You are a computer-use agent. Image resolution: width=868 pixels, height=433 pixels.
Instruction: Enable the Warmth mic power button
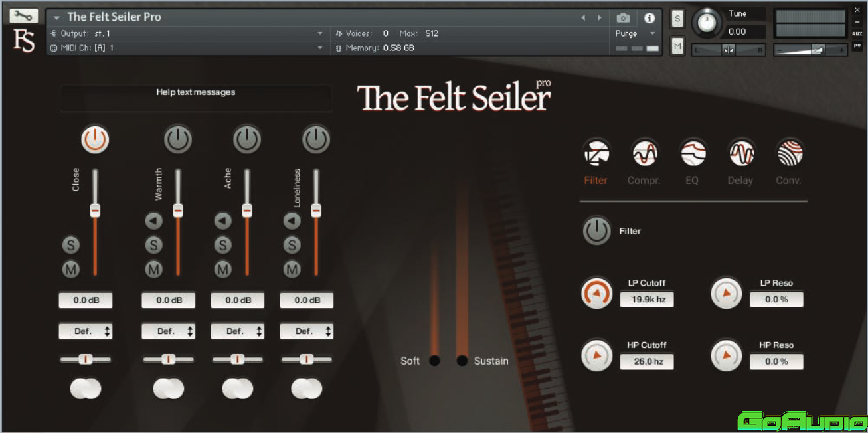pos(178,140)
